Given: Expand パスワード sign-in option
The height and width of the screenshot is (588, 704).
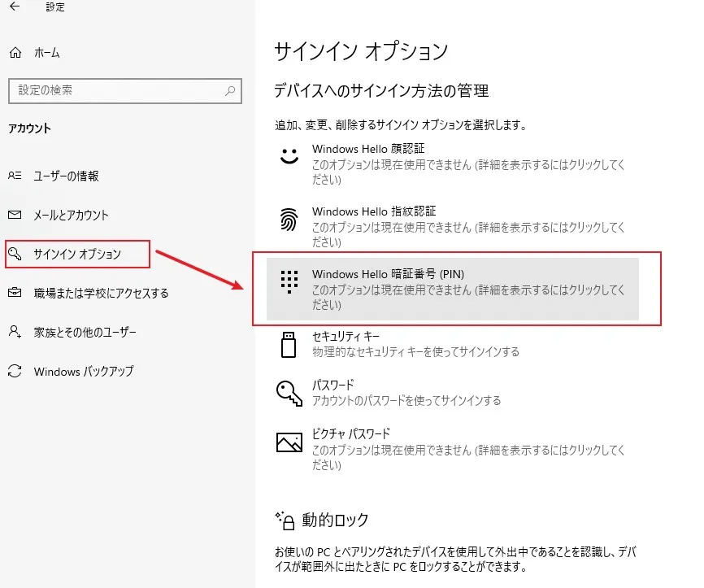Looking at the screenshot, I should point(453,393).
